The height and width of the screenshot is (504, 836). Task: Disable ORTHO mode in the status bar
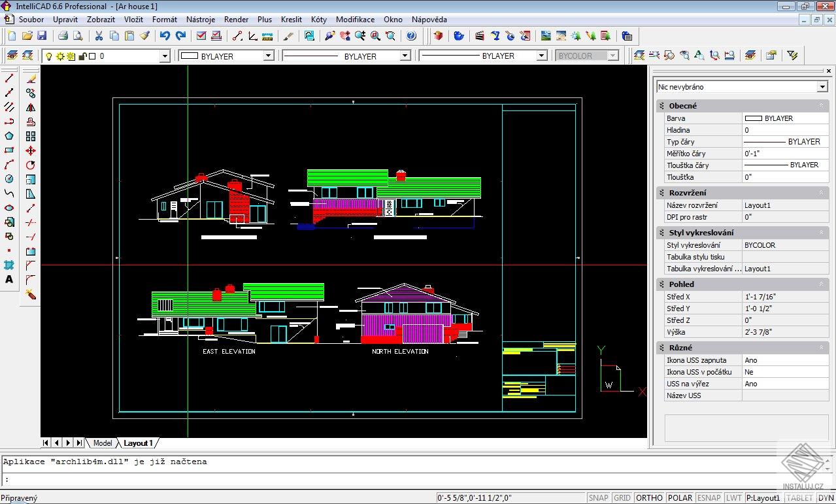pyautogui.click(x=649, y=497)
